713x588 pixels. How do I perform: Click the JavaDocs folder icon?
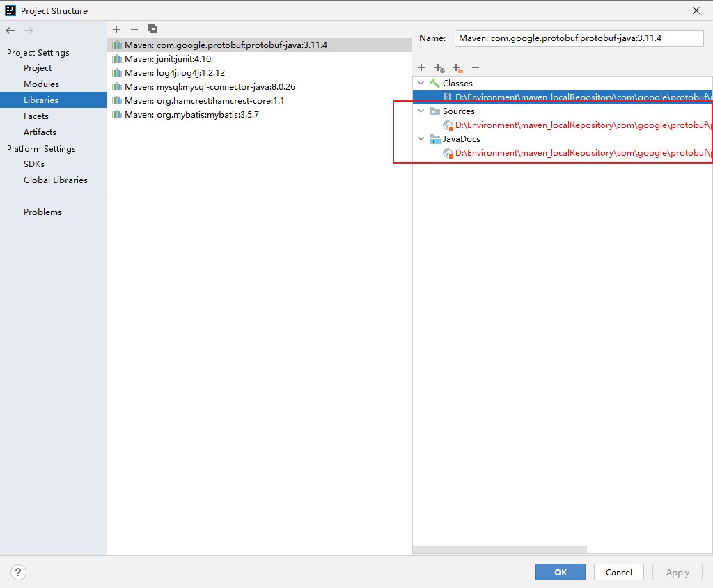[x=434, y=139]
